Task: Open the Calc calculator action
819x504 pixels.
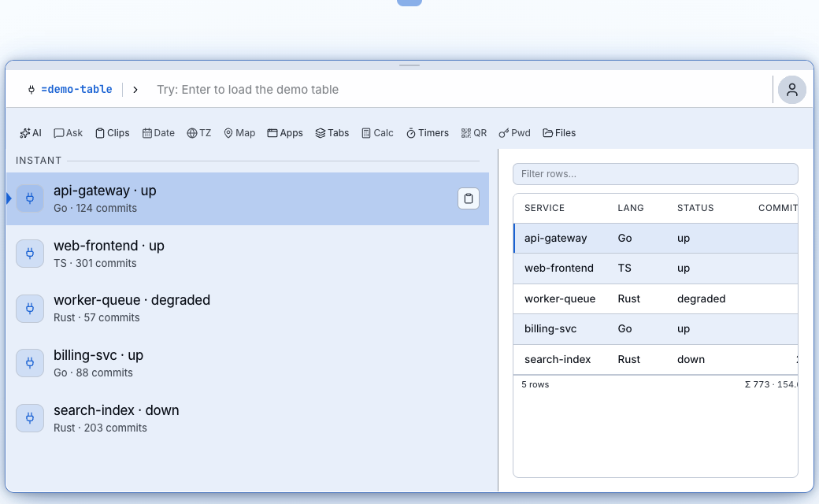Action: [x=378, y=133]
